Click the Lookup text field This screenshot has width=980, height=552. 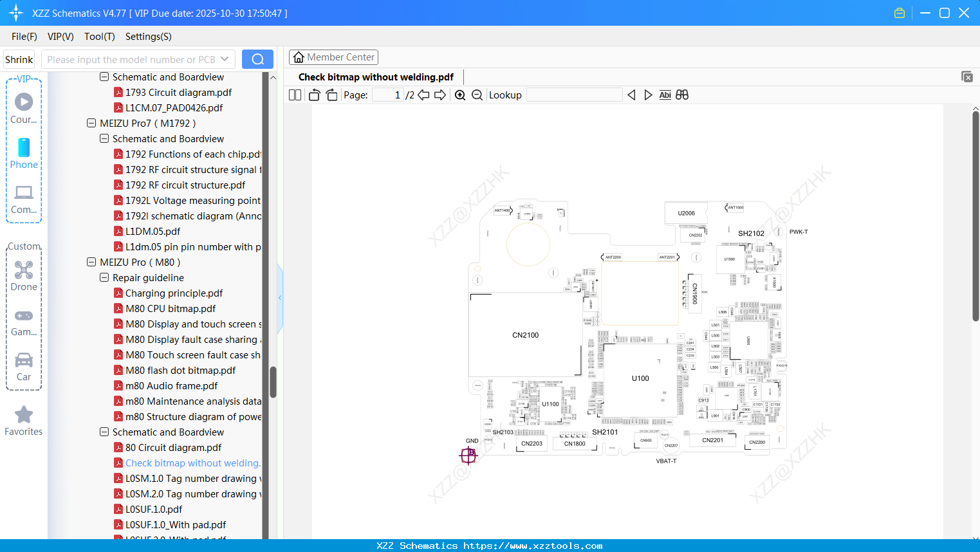point(575,95)
